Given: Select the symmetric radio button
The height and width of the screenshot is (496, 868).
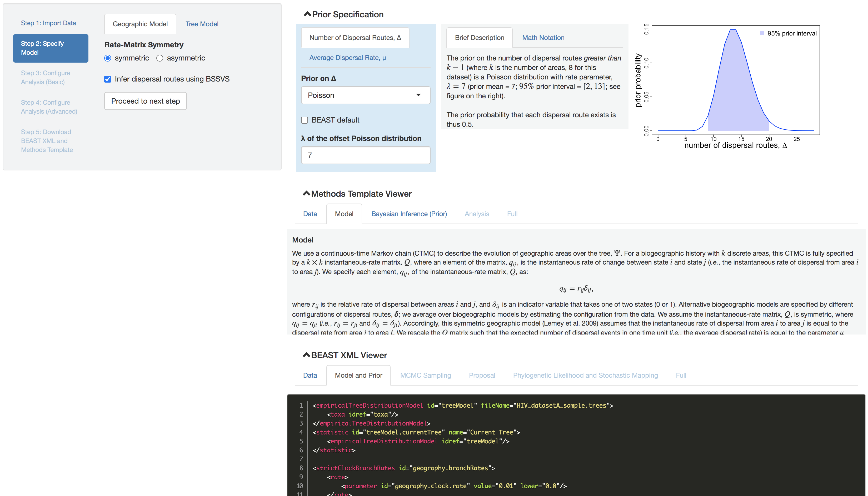Looking at the screenshot, I should pyautogui.click(x=108, y=58).
